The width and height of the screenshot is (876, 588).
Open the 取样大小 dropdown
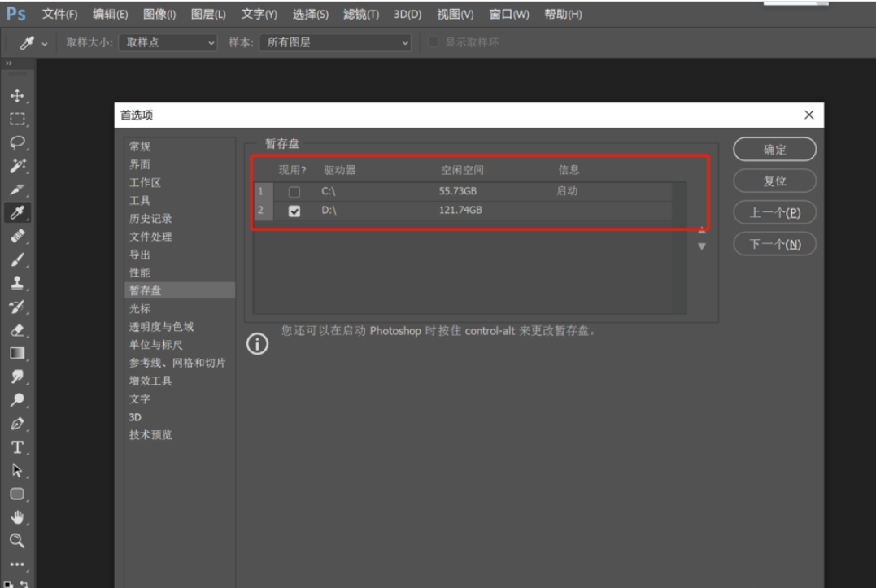(x=168, y=42)
